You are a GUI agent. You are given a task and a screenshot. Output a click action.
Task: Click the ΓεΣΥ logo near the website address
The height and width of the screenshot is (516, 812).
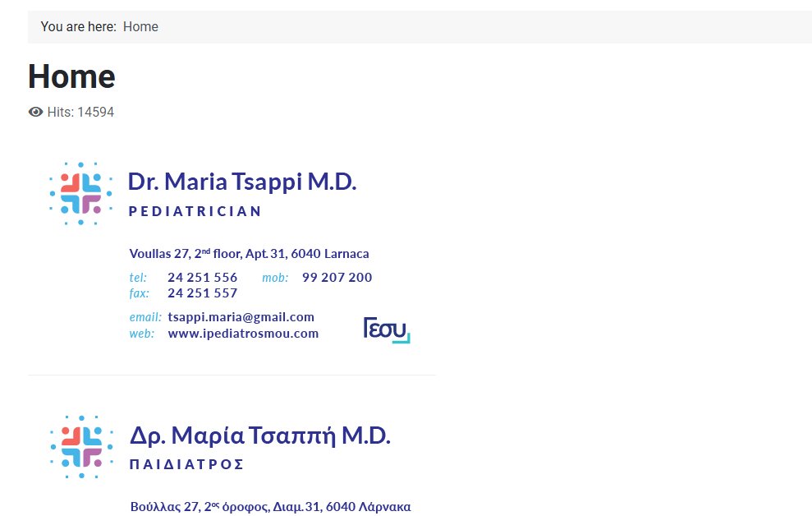point(385,329)
